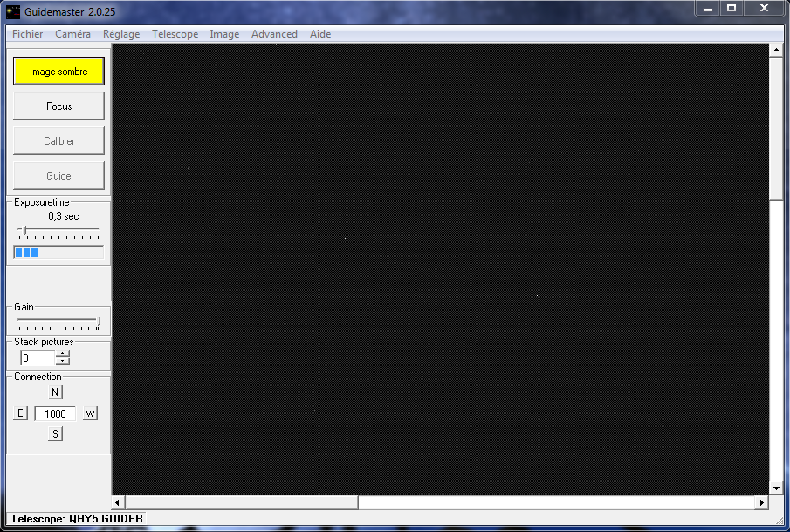This screenshot has width=790, height=532.
Task: Open the Réglage menu
Action: (x=121, y=34)
